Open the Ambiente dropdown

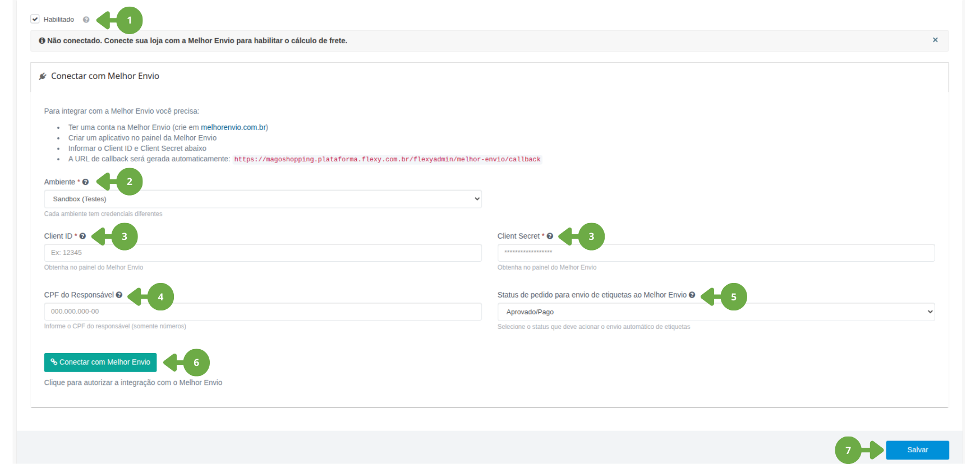tap(263, 199)
